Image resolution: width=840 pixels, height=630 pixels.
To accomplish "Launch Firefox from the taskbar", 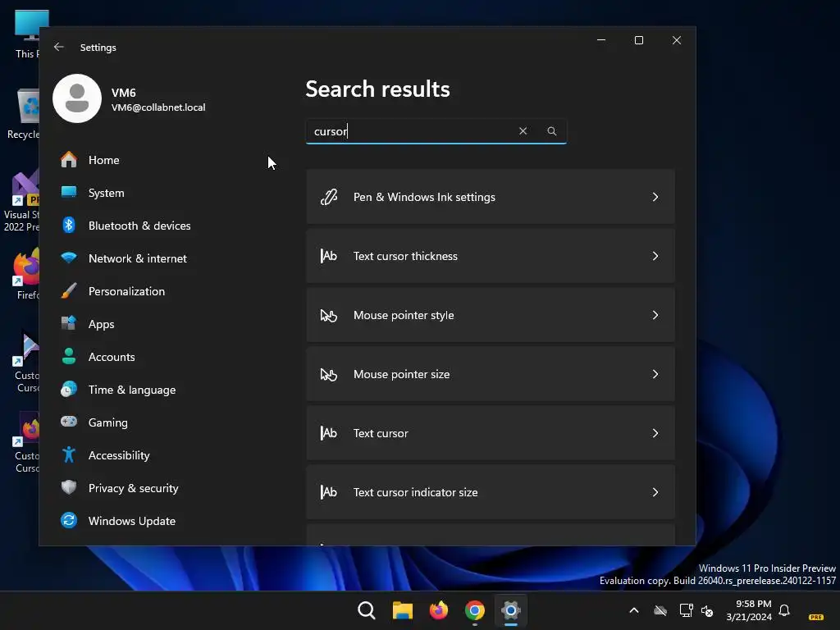I will (439, 610).
